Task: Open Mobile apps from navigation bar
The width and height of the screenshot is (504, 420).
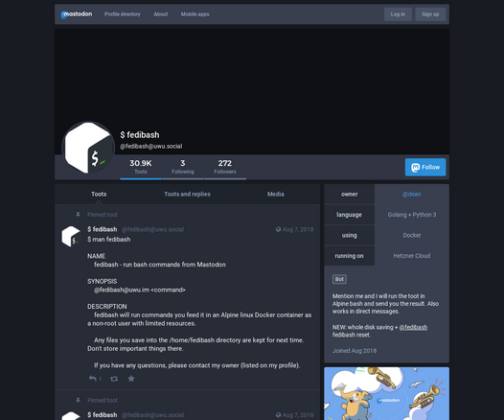Action: point(195,14)
